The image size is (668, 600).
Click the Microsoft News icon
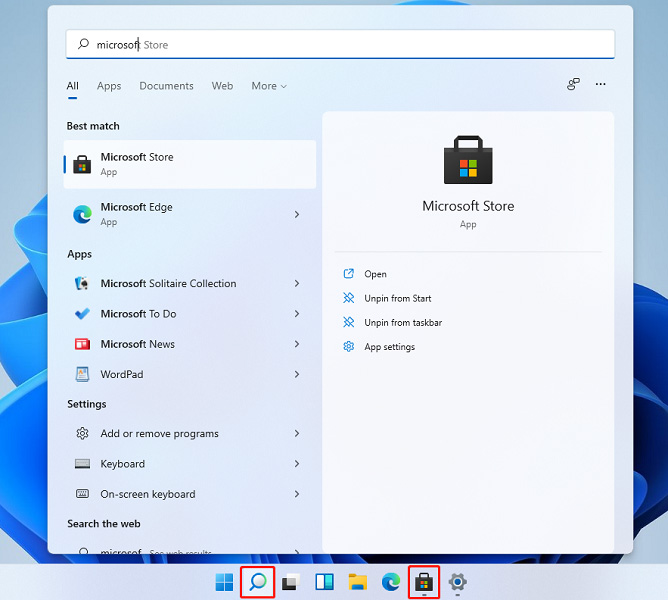(82, 344)
